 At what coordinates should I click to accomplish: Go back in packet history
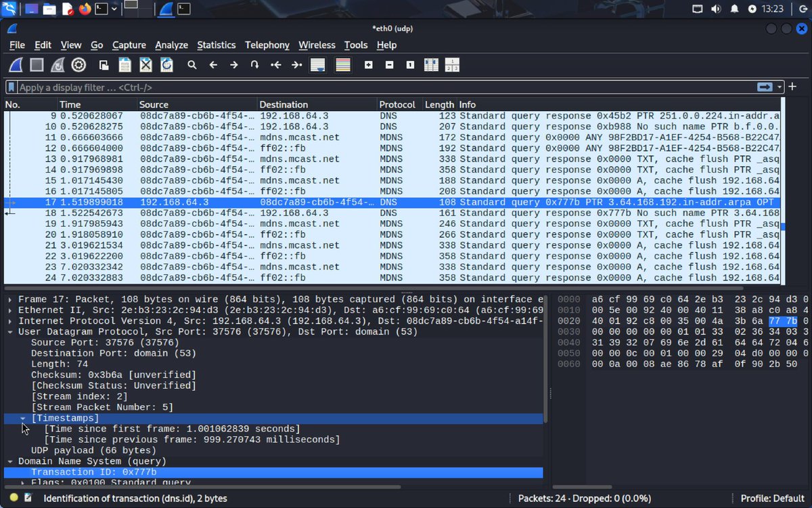tap(213, 65)
